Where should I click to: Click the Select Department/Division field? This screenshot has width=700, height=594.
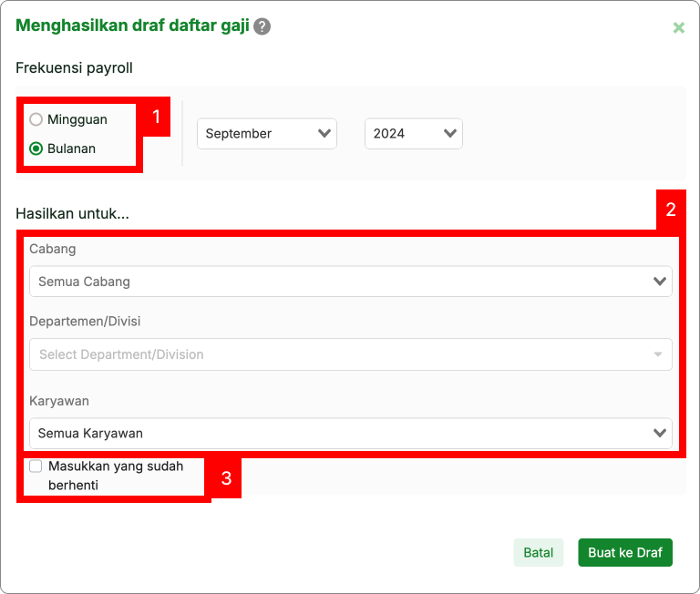[350, 354]
